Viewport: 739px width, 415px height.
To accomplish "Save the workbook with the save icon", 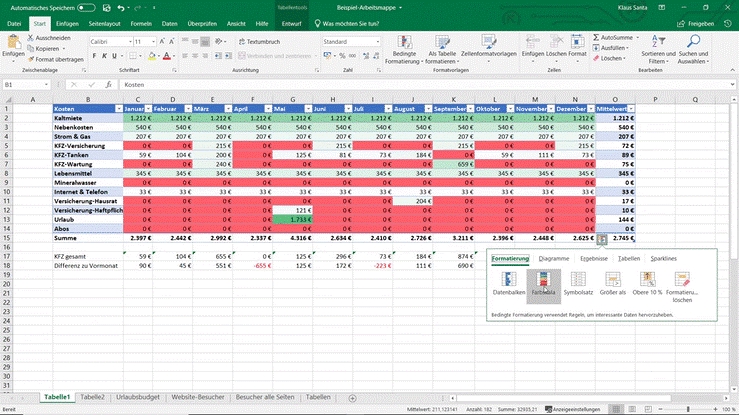I will click(x=107, y=8).
